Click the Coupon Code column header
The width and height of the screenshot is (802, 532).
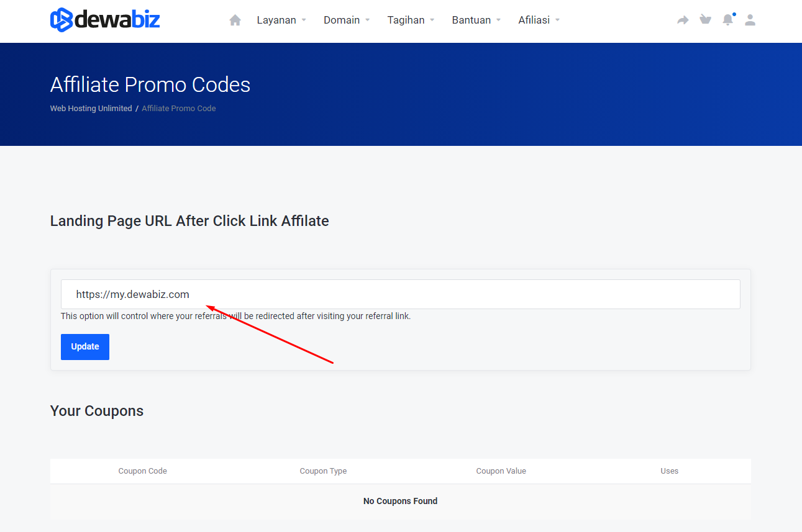pyautogui.click(x=142, y=471)
